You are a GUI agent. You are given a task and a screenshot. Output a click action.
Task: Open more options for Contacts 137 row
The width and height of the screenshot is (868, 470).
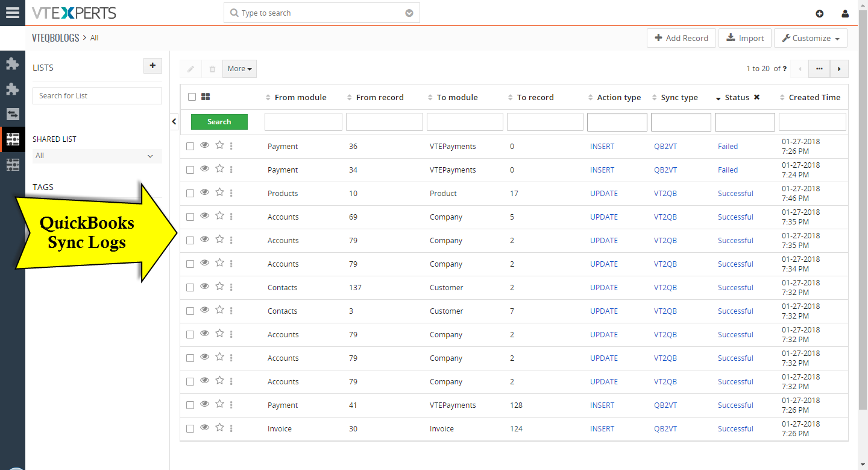(231, 287)
